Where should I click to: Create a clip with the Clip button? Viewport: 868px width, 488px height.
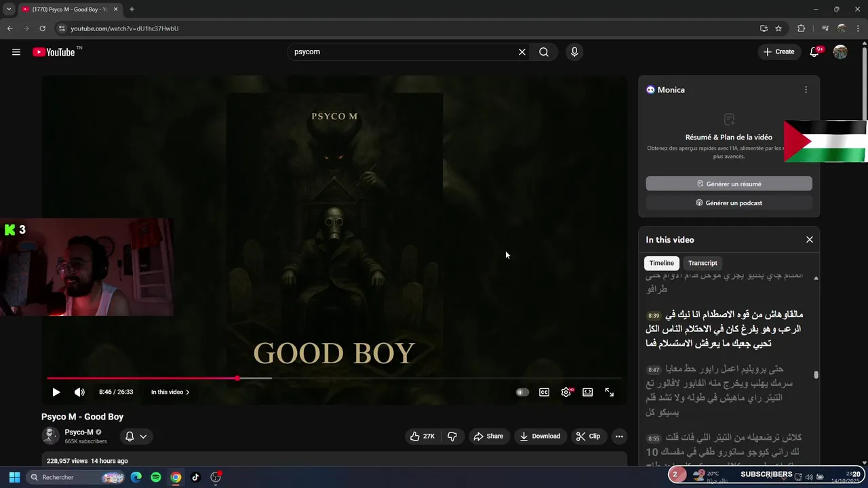click(588, 436)
